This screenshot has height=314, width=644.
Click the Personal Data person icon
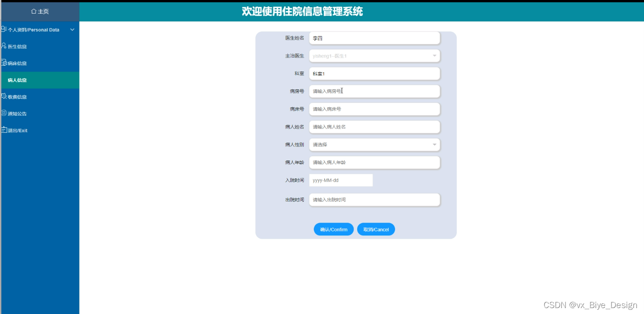[4, 29]
